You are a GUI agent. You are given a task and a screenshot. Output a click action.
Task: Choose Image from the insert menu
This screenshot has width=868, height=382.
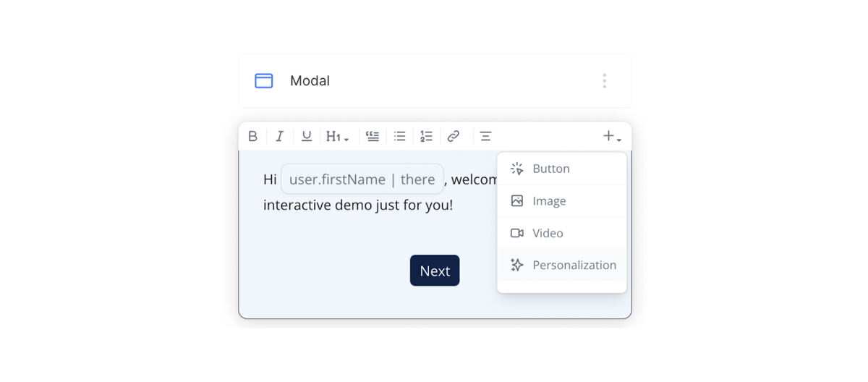point(562,201)
